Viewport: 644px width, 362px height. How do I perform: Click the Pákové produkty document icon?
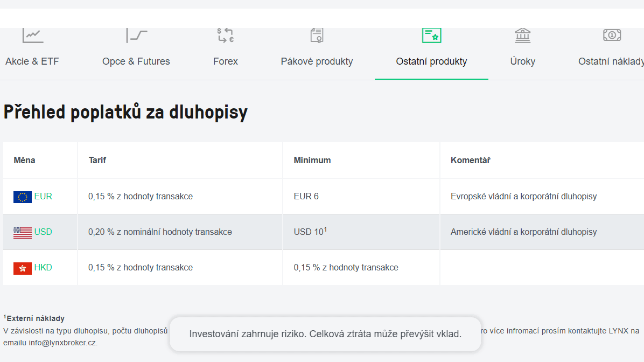coord(317,34)
